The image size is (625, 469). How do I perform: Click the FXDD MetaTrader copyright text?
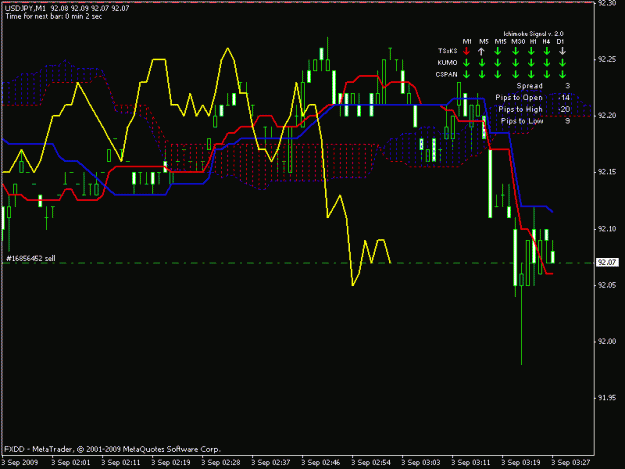[112, 449]
